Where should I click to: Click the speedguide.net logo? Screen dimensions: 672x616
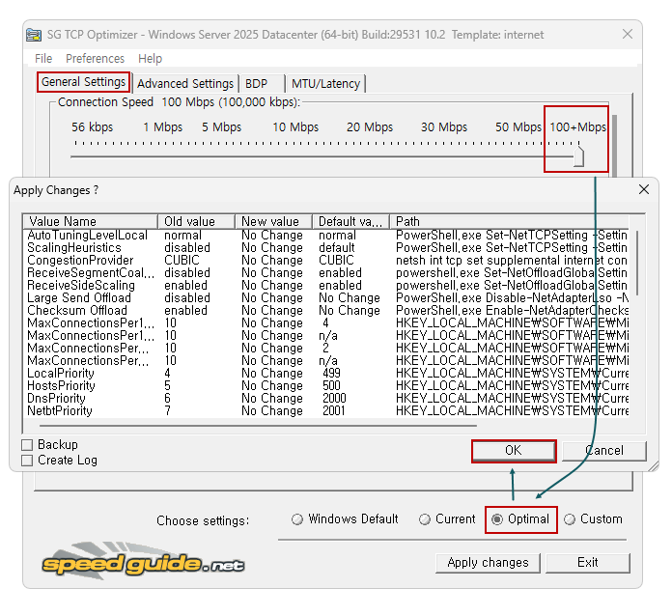coord(143,563)
